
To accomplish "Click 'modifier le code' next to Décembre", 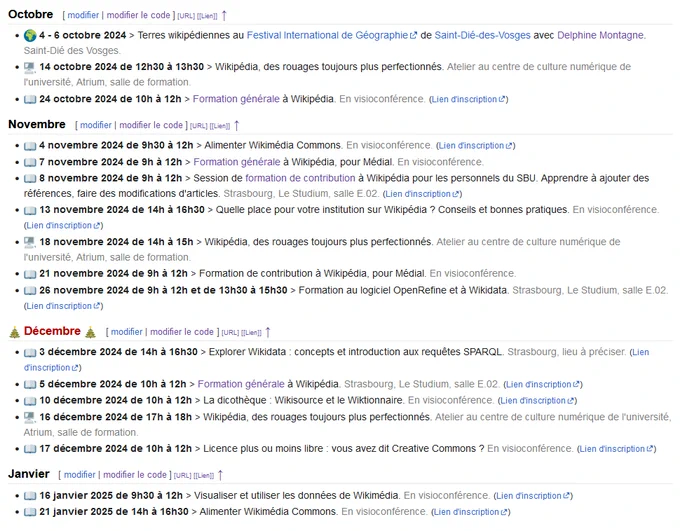I will (x=182, y=332).
